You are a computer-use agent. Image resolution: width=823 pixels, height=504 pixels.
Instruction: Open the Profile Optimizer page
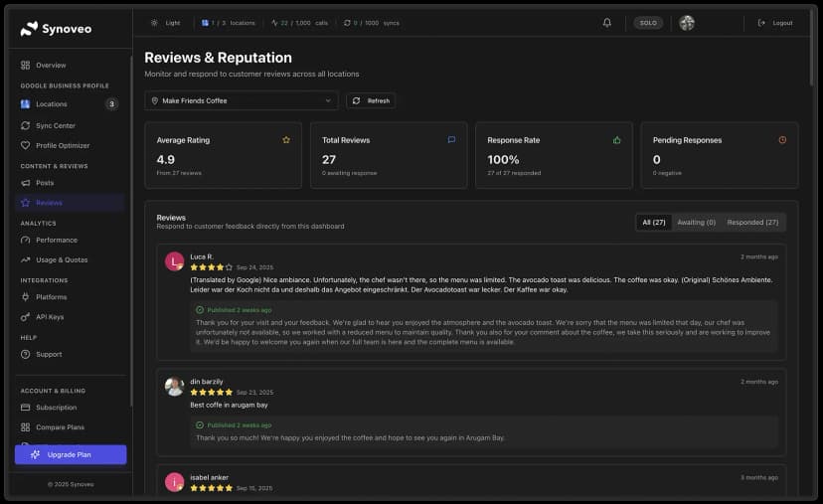[x=62, y=145]
